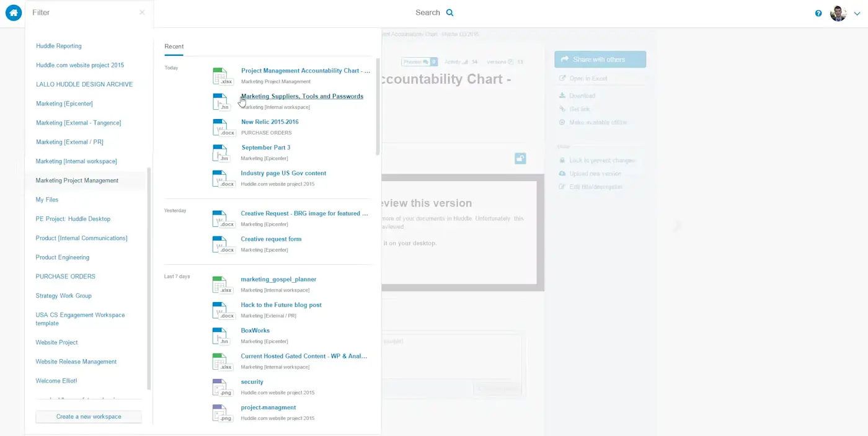868x436 pixels.
Task: Open Website Release Management workspace
Action: 76,362
